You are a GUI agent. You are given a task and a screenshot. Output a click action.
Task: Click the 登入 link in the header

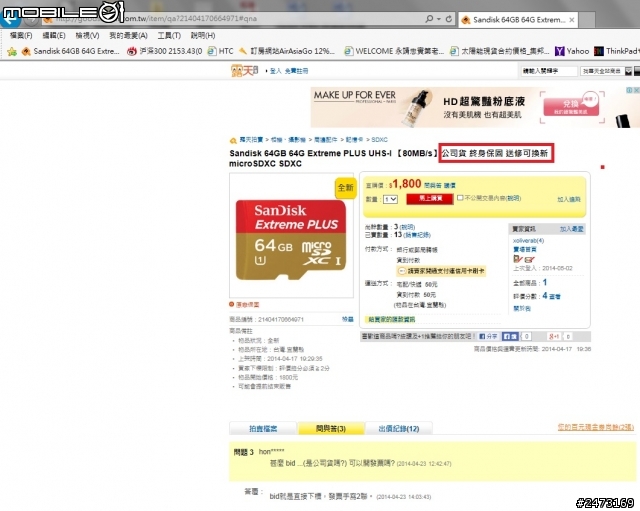pyautogui.click(x=276, y=71)
